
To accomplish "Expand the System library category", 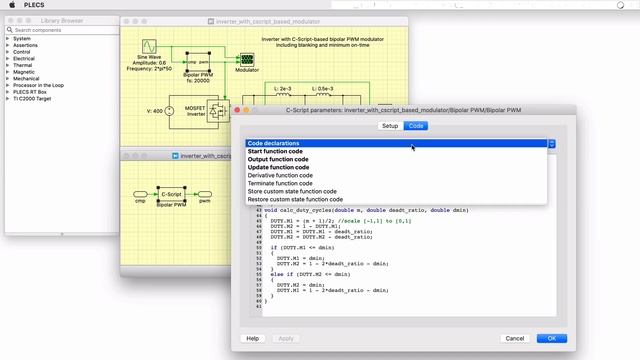I will tap(8, 38).
